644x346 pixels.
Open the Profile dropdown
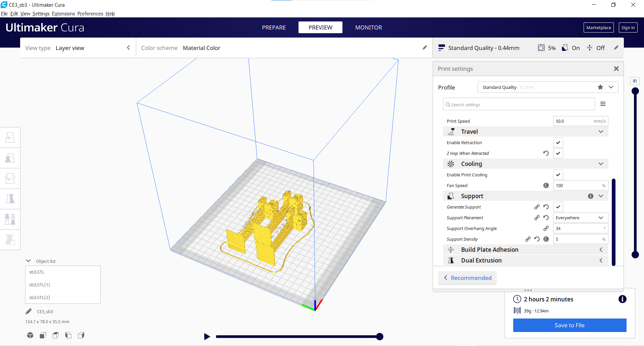pyautogui.click(x=548, y=87)
